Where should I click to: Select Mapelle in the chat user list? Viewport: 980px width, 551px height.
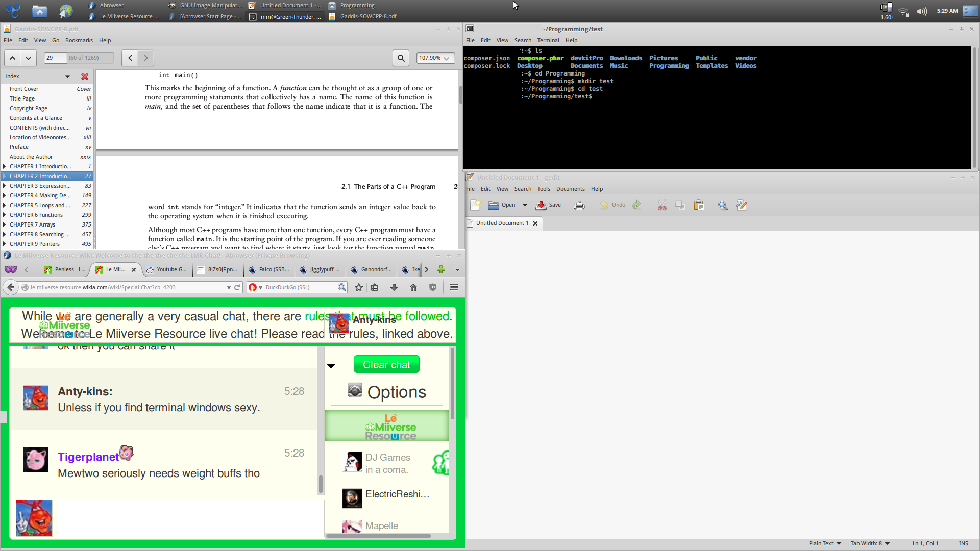[x=387, y=525]
